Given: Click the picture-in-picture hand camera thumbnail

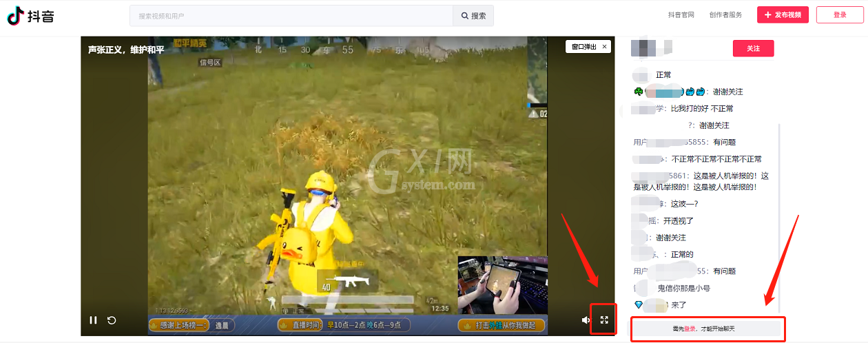Looking at the screenshot, I should 502,285.
